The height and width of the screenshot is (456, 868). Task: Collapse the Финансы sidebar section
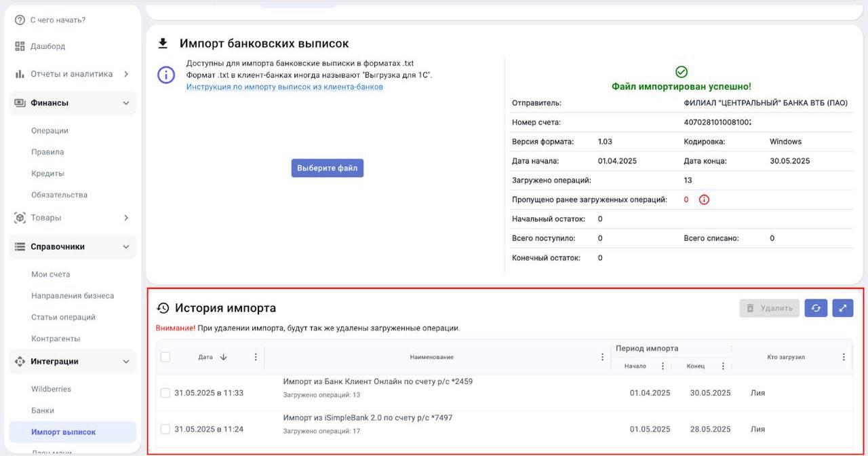coord(126,103)
